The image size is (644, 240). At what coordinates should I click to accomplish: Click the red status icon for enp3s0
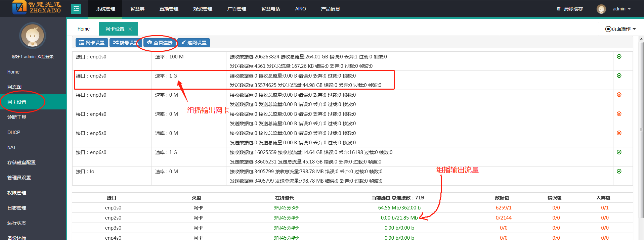point(619,95)
